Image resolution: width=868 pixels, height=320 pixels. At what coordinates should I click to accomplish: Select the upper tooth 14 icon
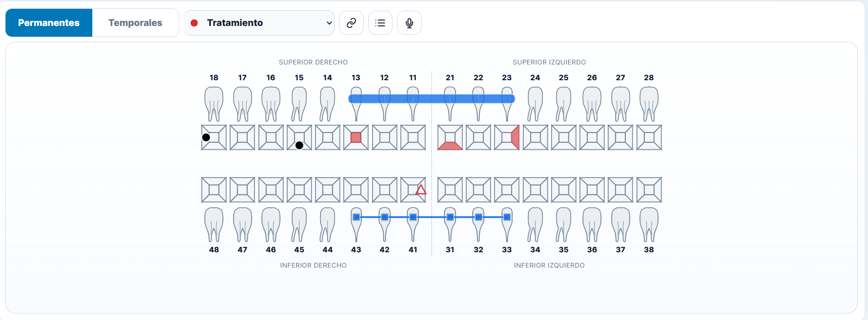pyautogui.click(x=328, y=104)
